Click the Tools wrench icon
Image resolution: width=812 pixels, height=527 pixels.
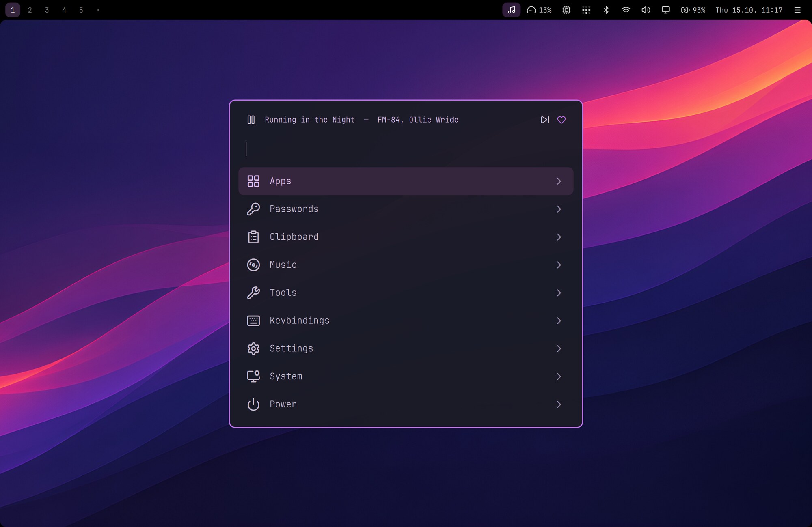(x=253, y=293)
